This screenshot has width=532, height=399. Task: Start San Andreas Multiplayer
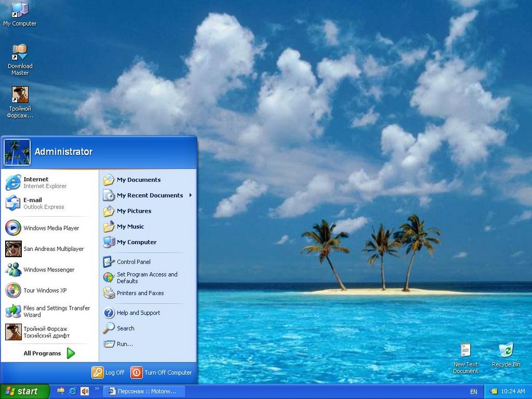[x=50, y=249]
